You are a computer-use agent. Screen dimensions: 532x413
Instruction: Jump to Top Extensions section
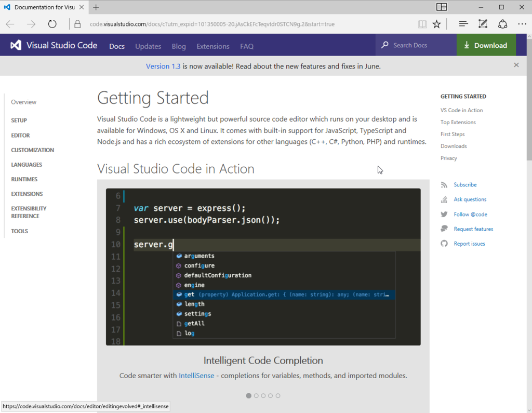tap(458, 122)
